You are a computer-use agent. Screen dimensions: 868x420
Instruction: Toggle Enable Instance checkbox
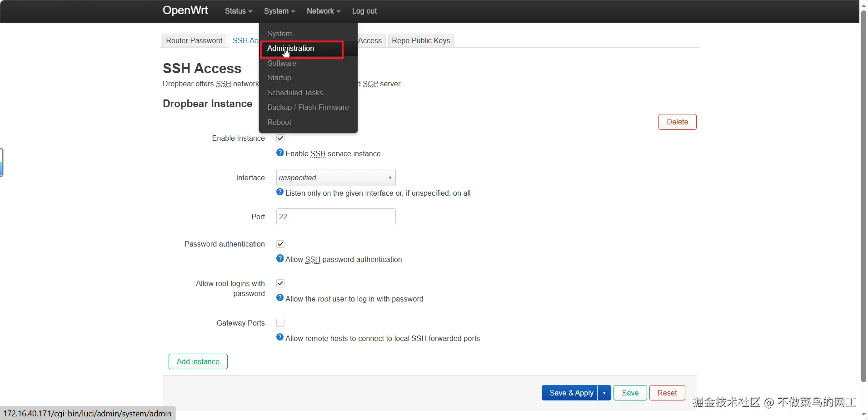coord(280,138)
